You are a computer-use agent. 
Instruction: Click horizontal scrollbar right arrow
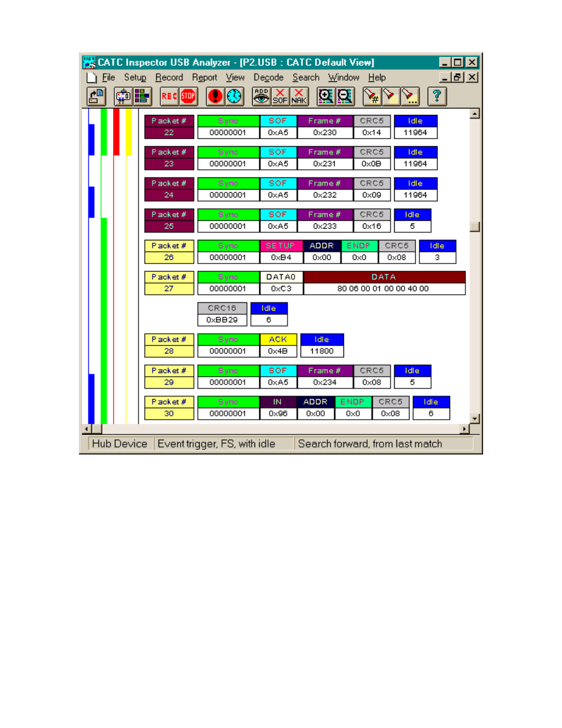[465, 429]
